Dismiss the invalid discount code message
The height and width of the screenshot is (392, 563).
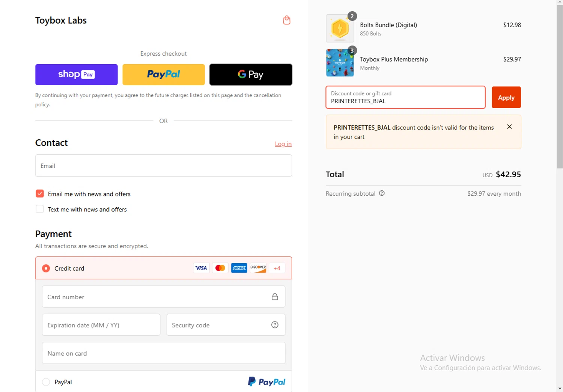[509, 127]
